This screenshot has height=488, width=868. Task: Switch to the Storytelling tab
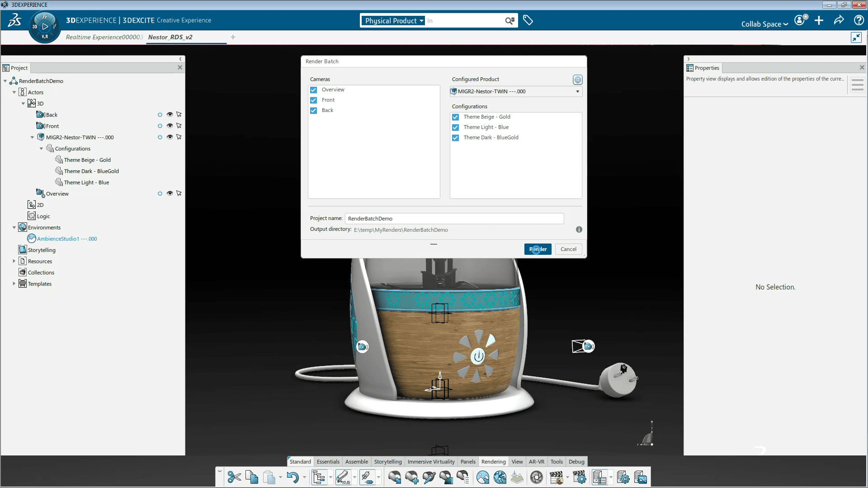pos(387,461)
